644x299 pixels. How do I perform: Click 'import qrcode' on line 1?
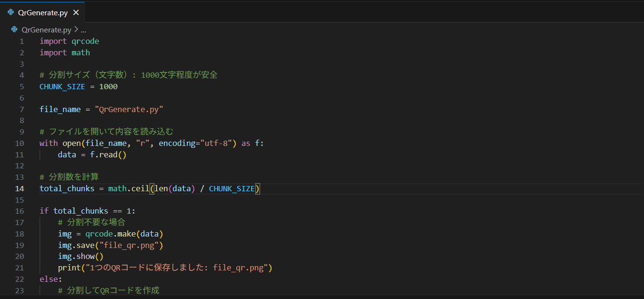pos(70,41)
